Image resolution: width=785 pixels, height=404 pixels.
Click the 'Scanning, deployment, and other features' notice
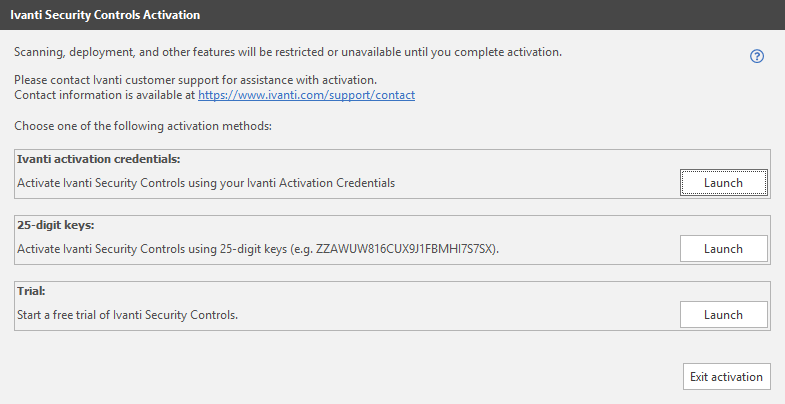pos(288,52)
